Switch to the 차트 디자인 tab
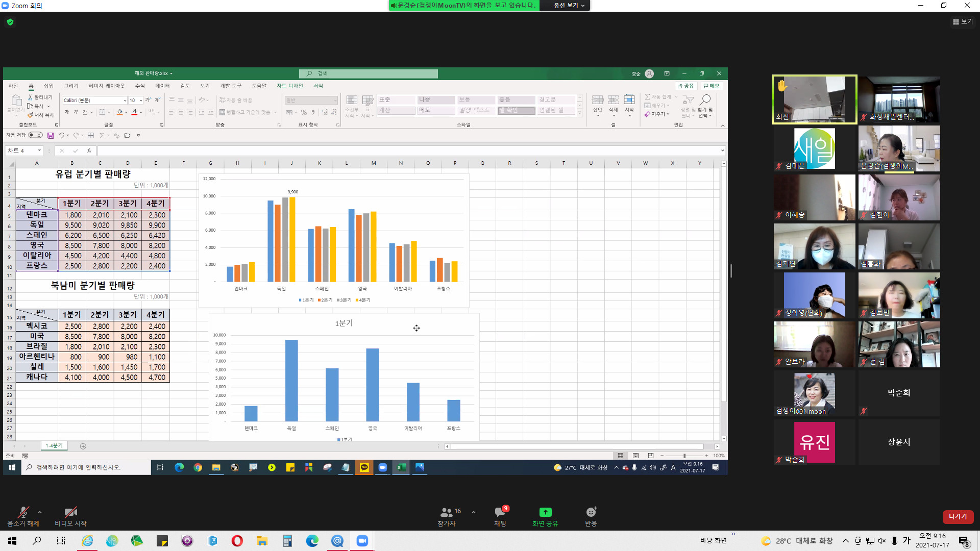Image resolution: width=980 pixels, height=551 pixels. 289,86
